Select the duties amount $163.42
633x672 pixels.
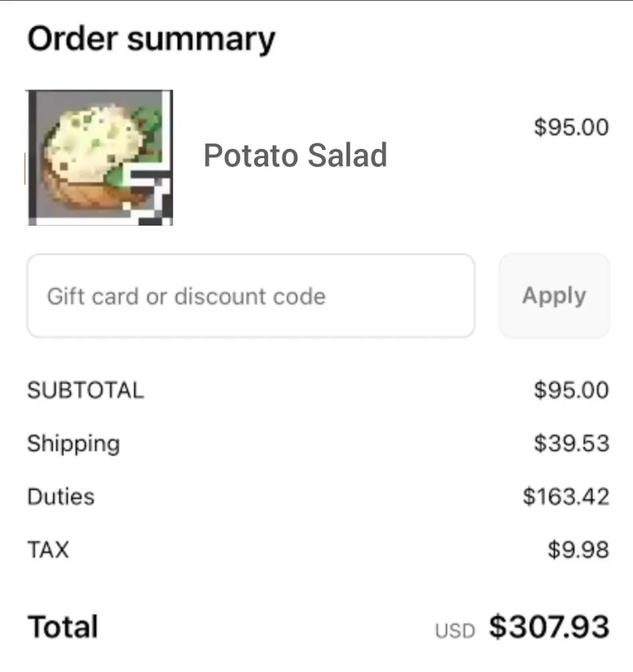click(566, 496)
